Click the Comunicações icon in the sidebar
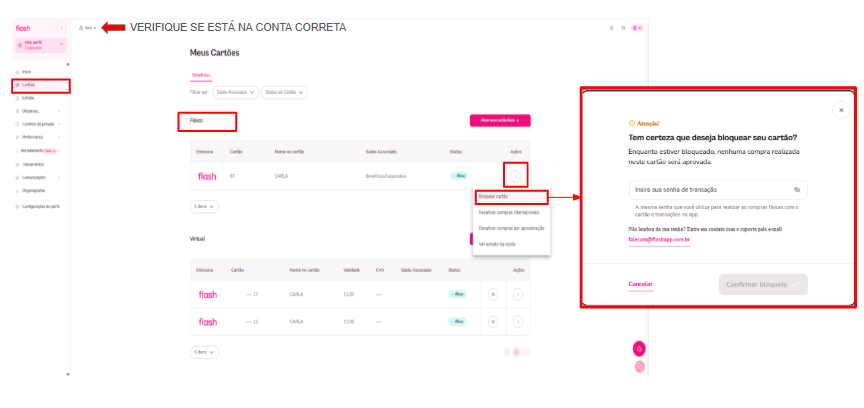The image size is (864, 408). 17,178
